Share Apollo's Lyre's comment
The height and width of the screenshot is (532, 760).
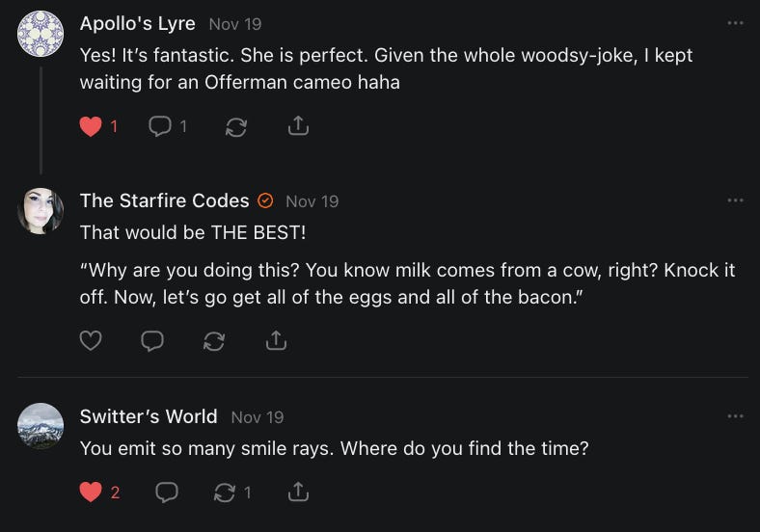(x=299, y=126)
